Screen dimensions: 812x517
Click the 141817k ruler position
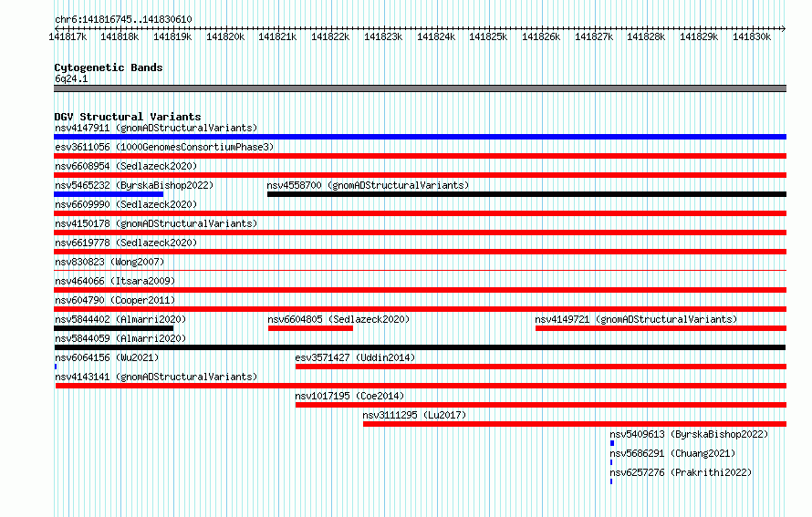coord(68,36)
